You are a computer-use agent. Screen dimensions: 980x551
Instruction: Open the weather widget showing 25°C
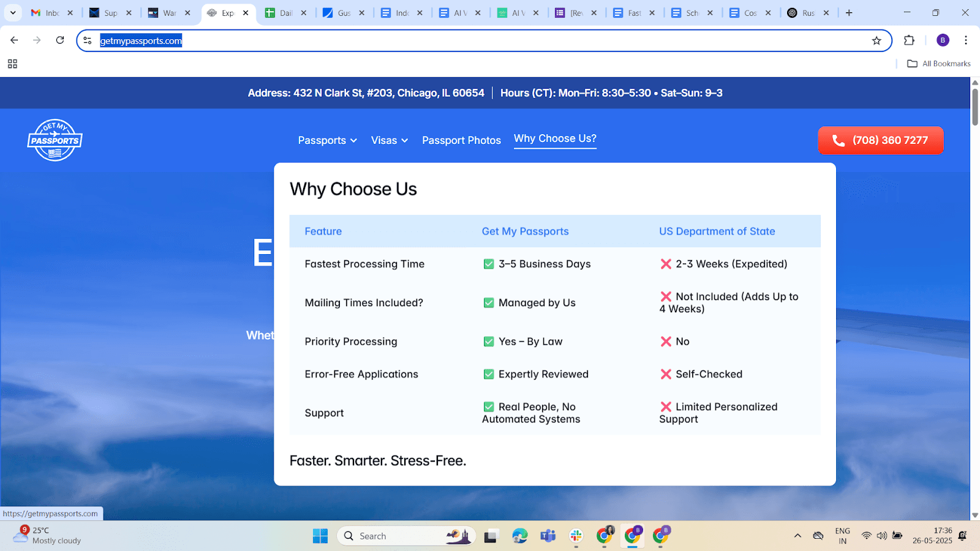[48, 535]
